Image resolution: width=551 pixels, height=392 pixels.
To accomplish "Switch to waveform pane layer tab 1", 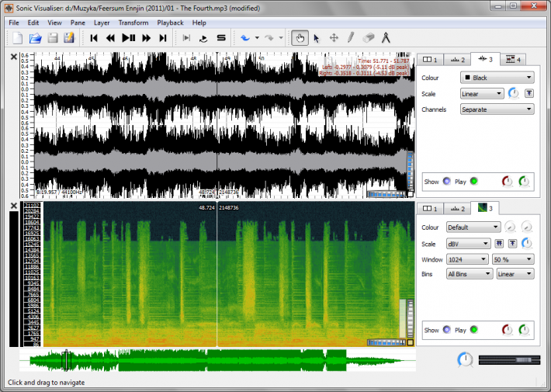I will tap(430, 60).
